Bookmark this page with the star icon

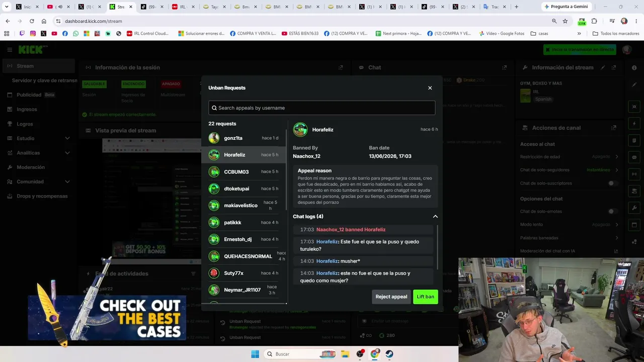[565, 21]
